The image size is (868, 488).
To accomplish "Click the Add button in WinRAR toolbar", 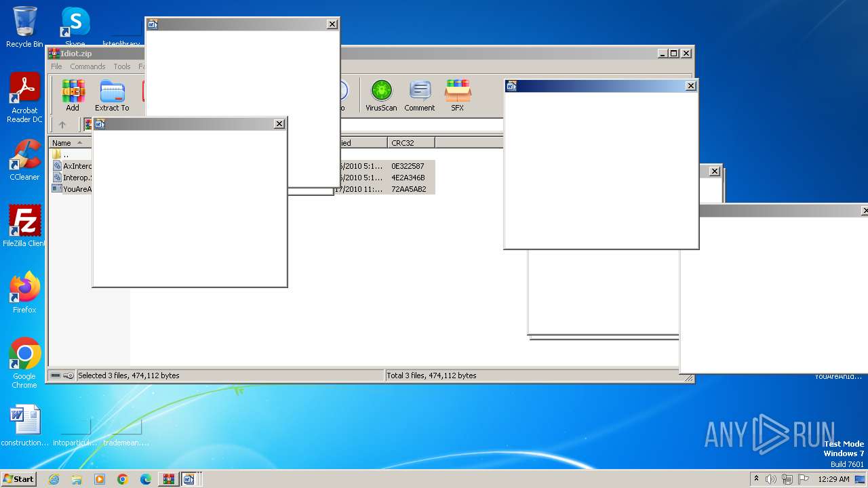I will point(73,96).
